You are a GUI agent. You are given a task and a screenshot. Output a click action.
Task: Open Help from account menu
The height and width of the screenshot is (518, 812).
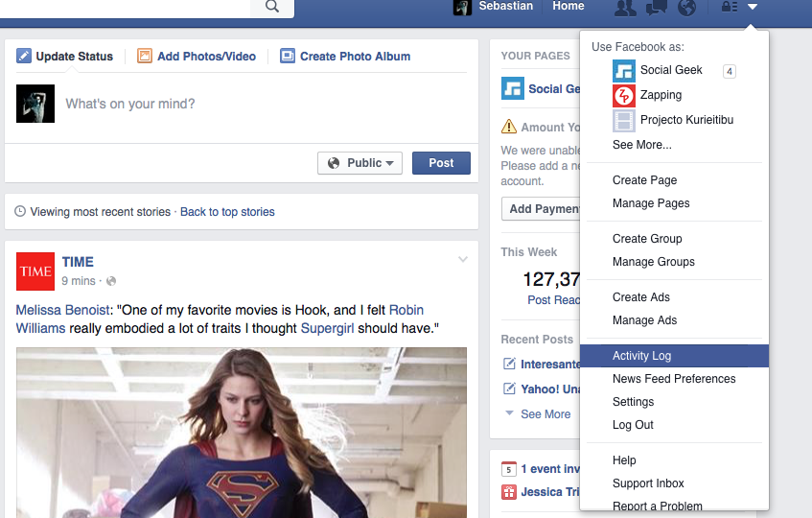(624, 460)
